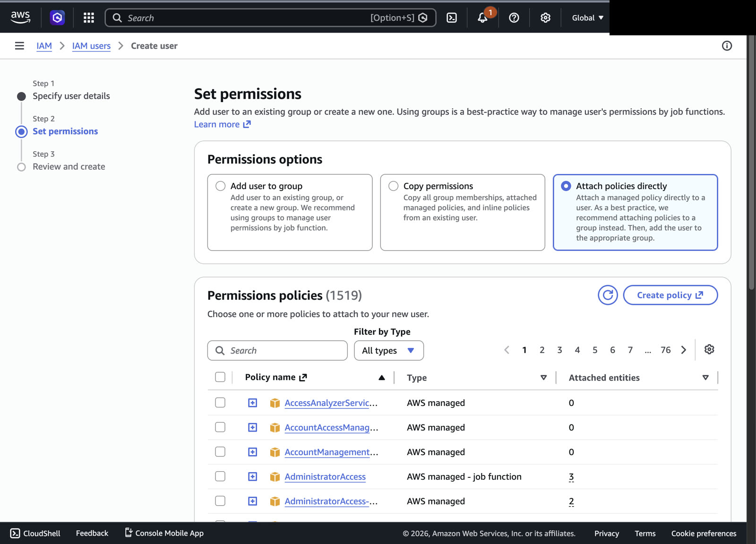Navigate to IAM breadcrumb link

pos(44,46)
